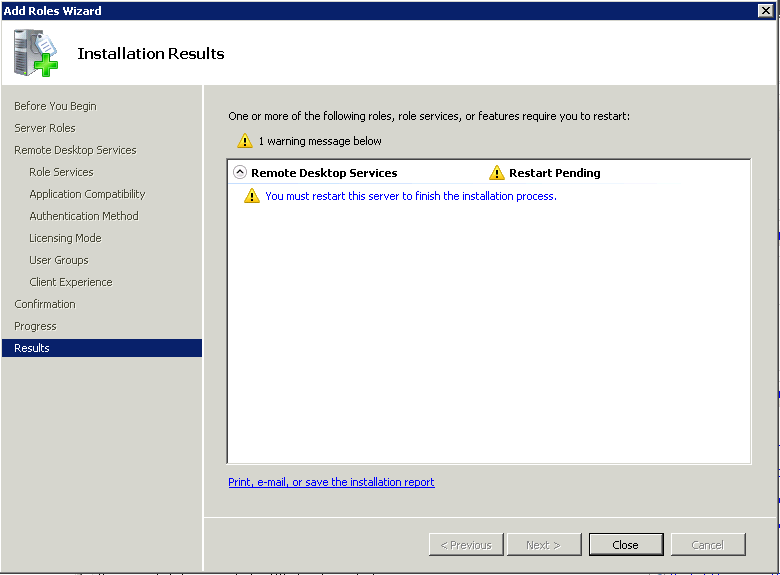Screen dimensions: 780x575
Task: Open the restart server warning message link
Action: click(x=411, y=196)
